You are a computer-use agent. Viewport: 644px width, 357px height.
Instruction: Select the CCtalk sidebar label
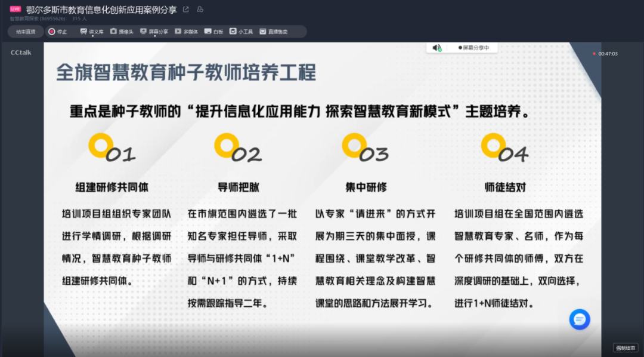click(21, 53)
